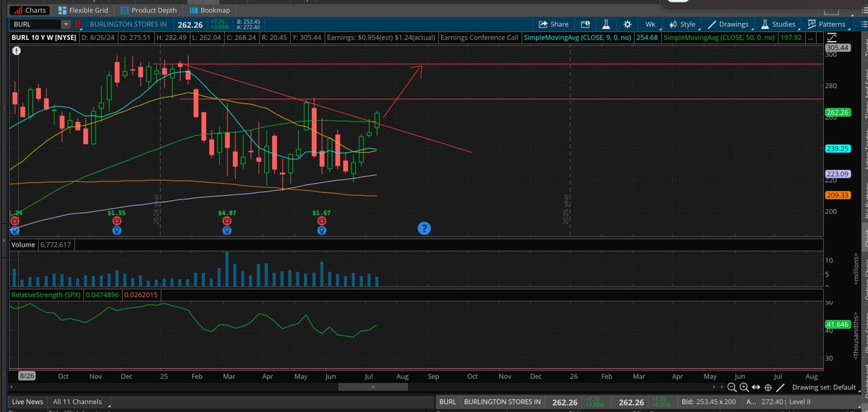Click the zoom in magnifier icon
This screenshot has height=412, width=868.
pyautogui.click(x=744, y=387)
